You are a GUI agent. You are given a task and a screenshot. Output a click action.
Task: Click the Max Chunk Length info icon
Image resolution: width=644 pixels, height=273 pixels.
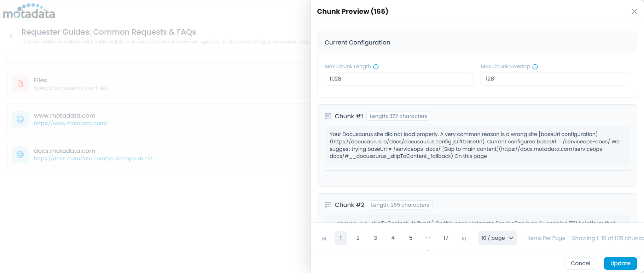coord(376,67)
